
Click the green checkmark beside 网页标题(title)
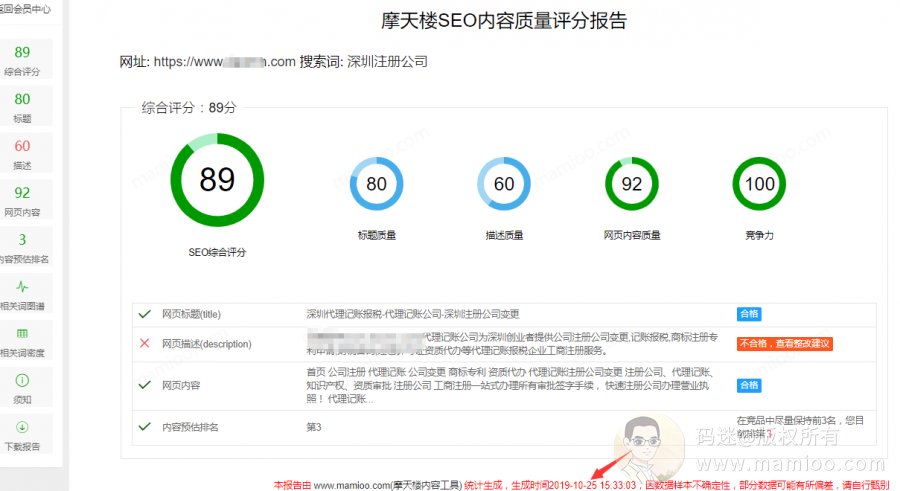click(x=145, y=314)
